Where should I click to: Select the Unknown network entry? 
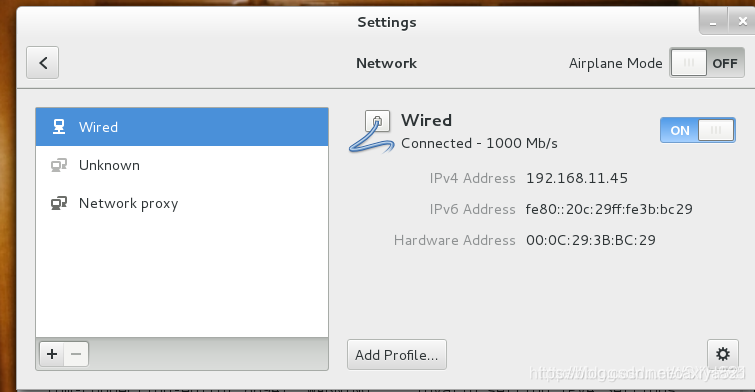click(x=182, y=165)
